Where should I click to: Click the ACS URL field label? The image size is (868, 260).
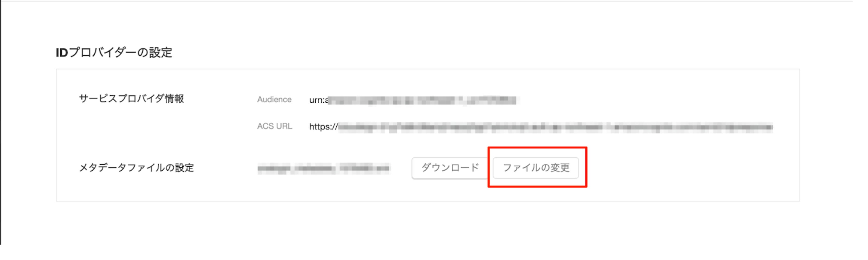coord(275,126)
